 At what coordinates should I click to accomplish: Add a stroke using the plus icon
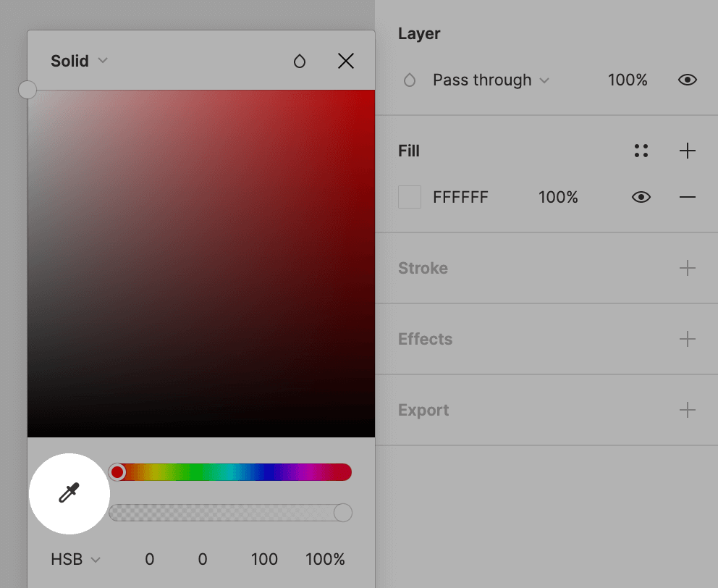pyautogui.click(x=687, y=268)
